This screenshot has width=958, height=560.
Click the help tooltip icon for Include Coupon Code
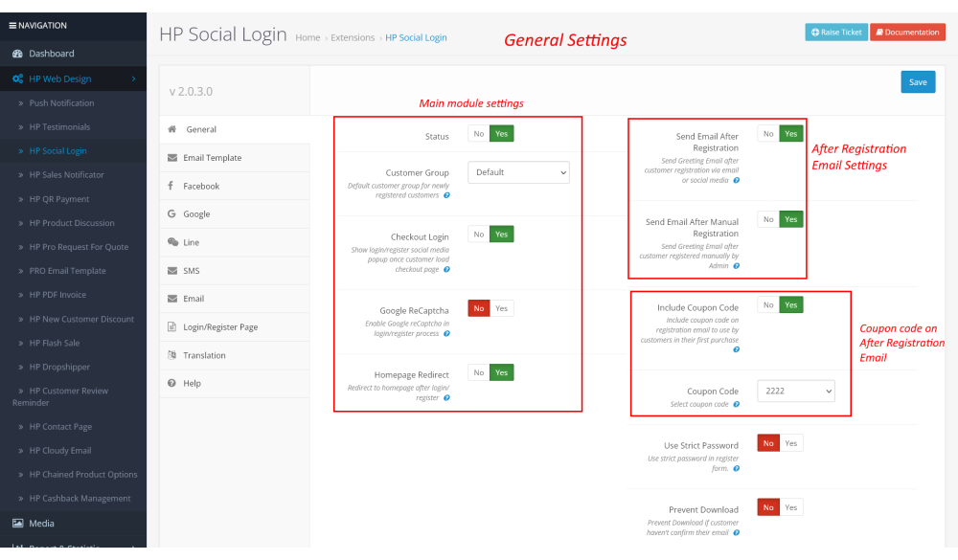(x=736, y=349)
